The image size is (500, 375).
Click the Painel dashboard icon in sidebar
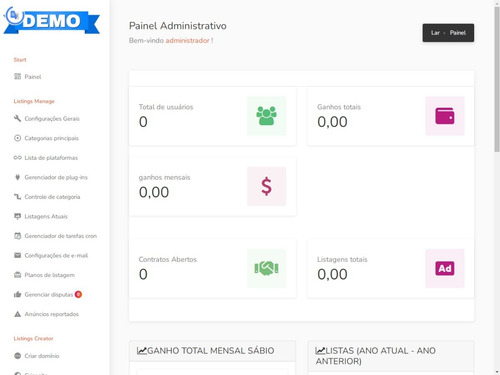17,77
